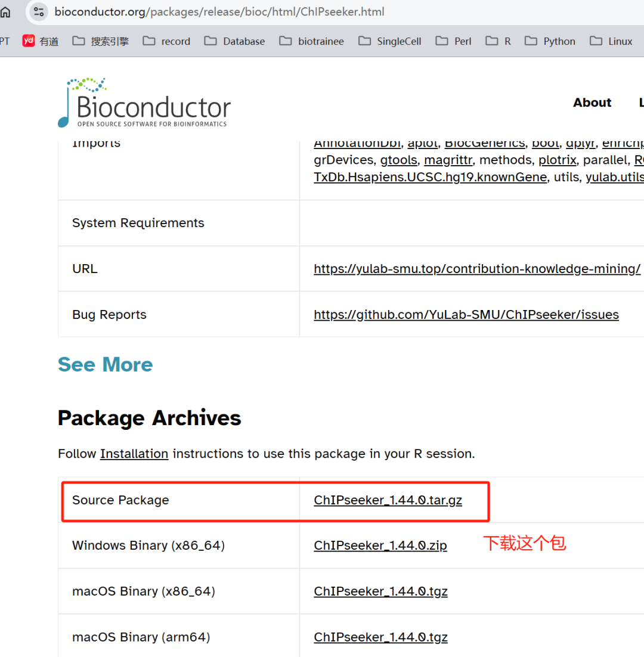This screenshot has height=657, width=644.
Task: Open the Perl bookmark folder
Action: [453, 41]
